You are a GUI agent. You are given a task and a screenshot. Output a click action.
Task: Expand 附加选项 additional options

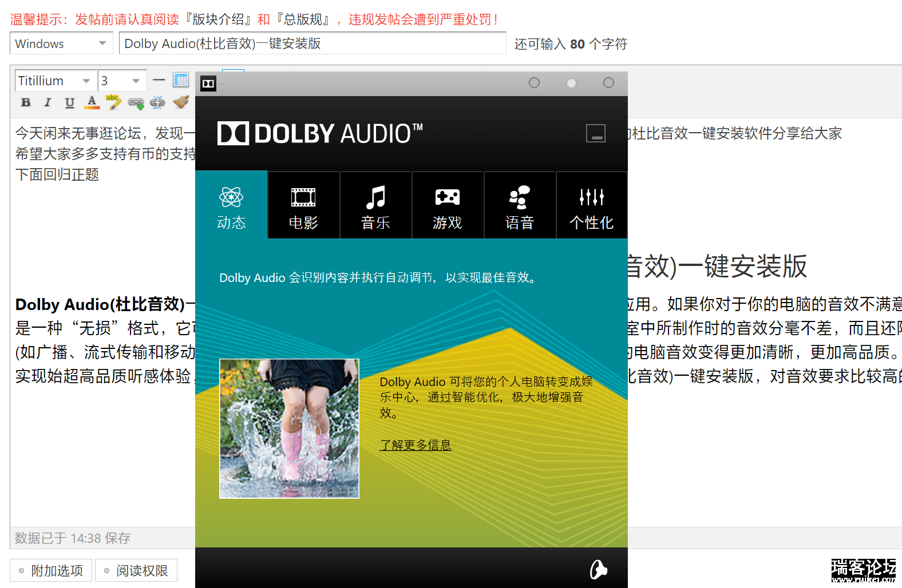tap(51, 570)
